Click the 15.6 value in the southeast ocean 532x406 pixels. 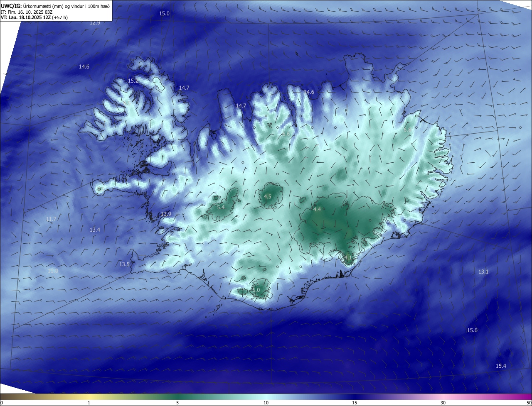(x=472, y=330)
